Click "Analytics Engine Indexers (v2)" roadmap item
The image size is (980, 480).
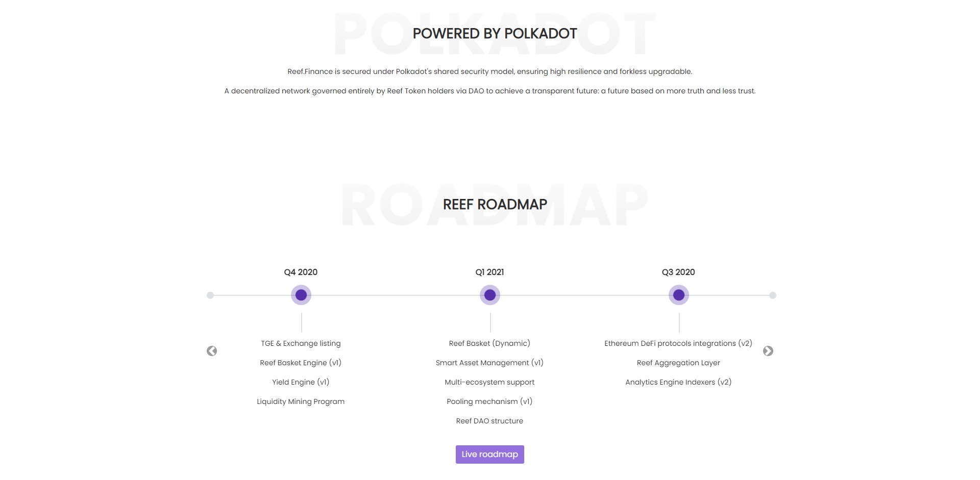point(678,382)
